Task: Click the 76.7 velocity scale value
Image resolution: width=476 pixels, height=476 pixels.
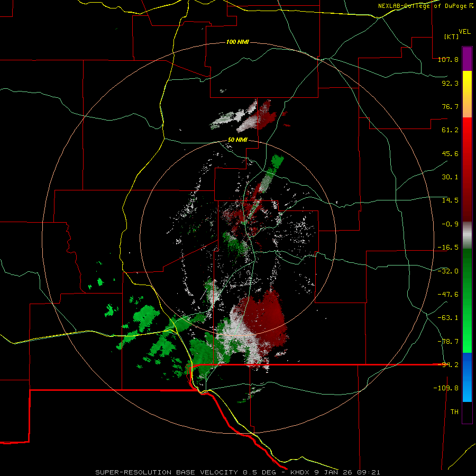Action: [x=450, y=106]
